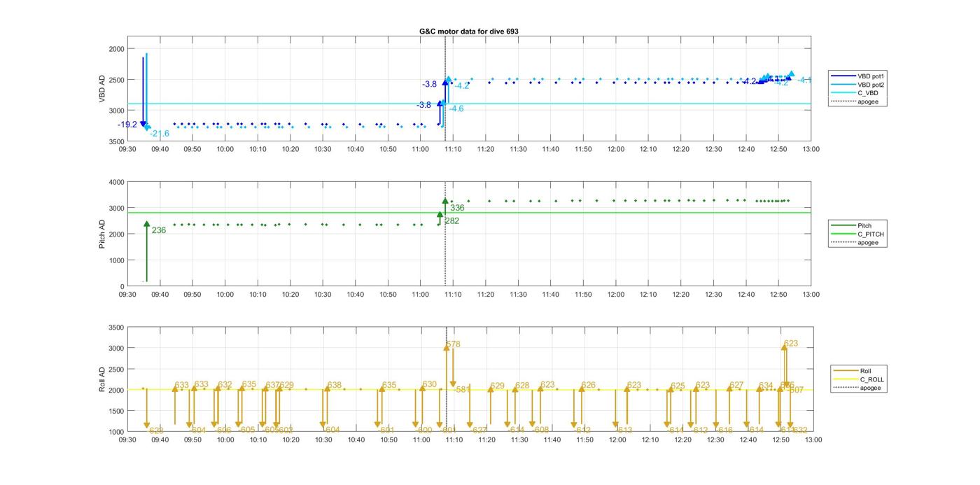Viewport: 980px width, 485px height.
Task: Click the '578' roll data label
Action: [x=454, y=344]
